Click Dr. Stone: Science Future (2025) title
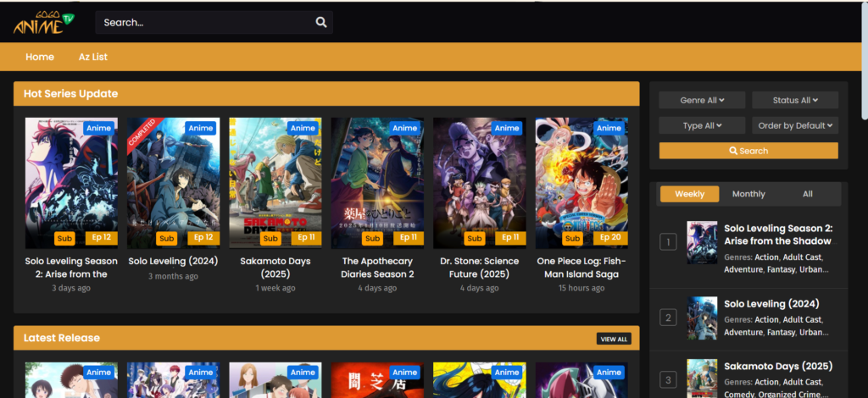The width and height of the screenshot is (868, 398). pos(480,268)
